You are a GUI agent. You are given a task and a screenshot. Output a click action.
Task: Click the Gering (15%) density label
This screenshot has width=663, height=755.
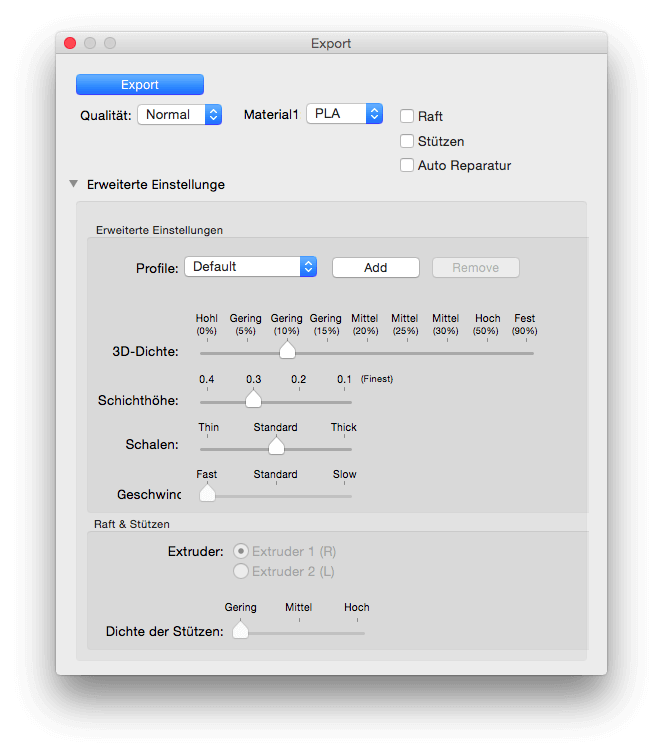pos(326,324)
